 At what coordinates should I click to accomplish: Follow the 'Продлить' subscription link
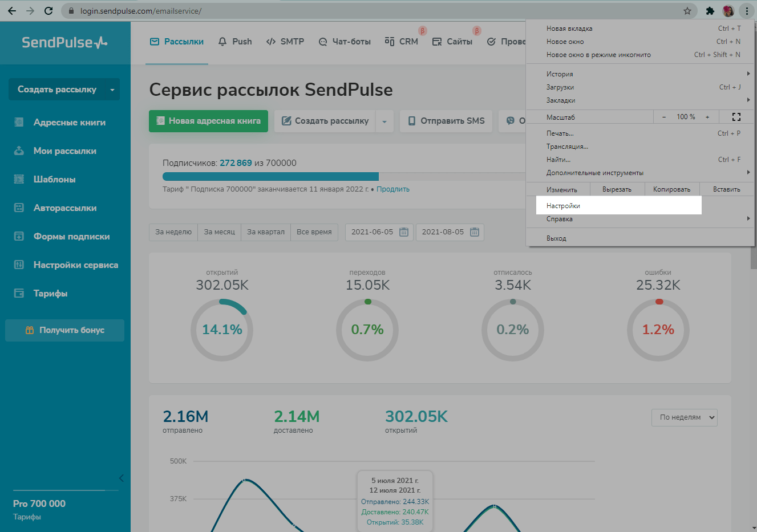(392, 189)
